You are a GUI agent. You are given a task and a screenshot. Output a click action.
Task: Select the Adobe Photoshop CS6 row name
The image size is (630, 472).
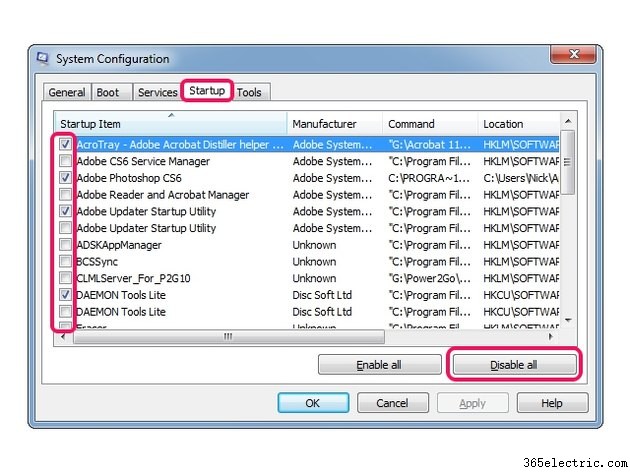(x=129, y=178)
